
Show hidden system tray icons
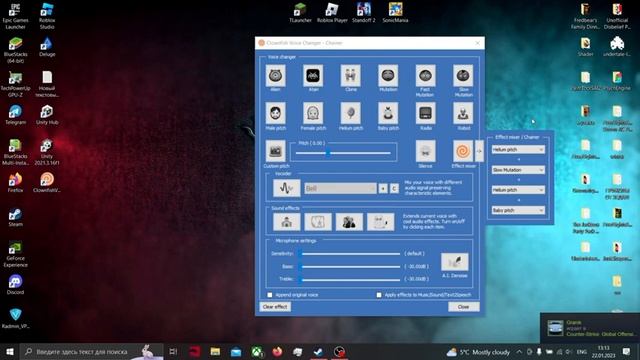[x=519, y=351]
